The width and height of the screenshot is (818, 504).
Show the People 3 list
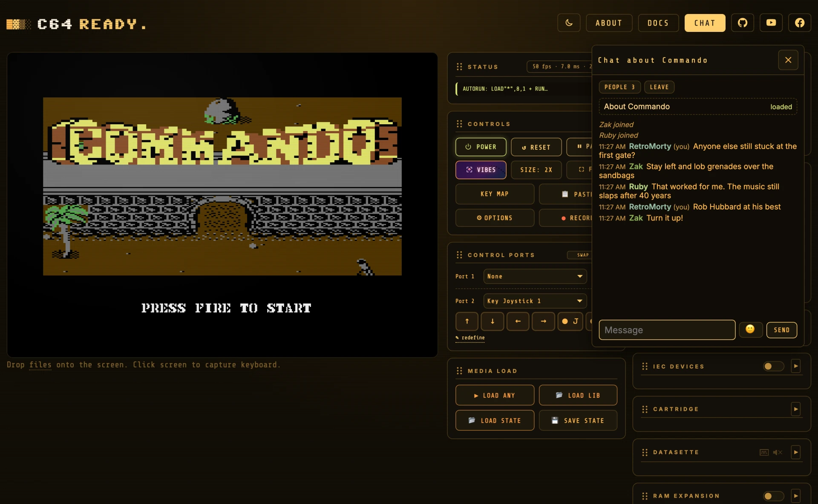click(x=619, y=87)
